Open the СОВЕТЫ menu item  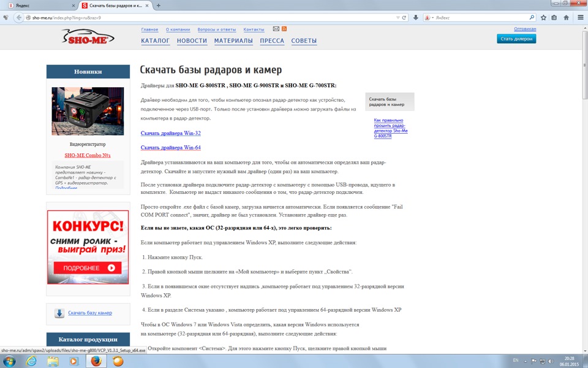click(304, 41)
